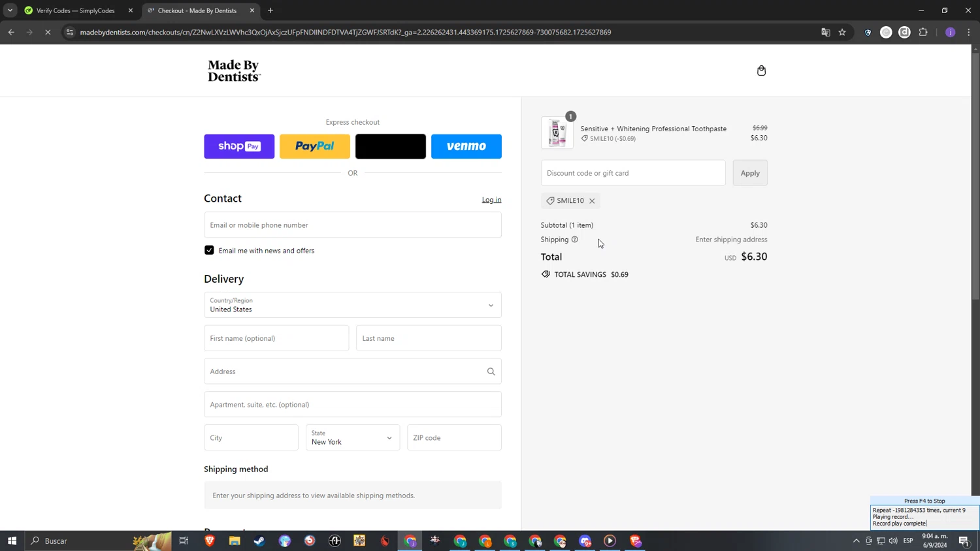Apply the discount code
Screen dimensions: 980x551
click(750, 173)
